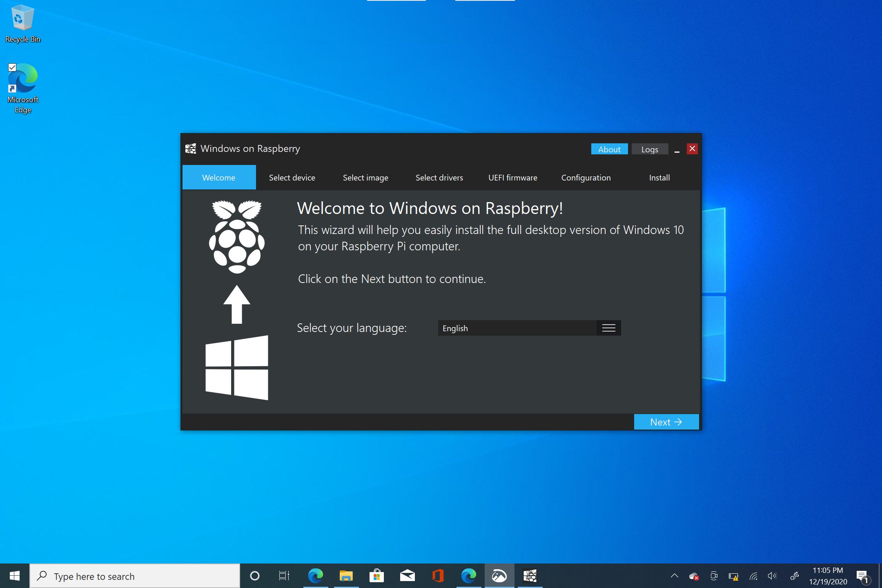The height and width of the screenshot is (588, 882).
Task: Click the network status icon in the tray
Action: (x=753, y=576)
